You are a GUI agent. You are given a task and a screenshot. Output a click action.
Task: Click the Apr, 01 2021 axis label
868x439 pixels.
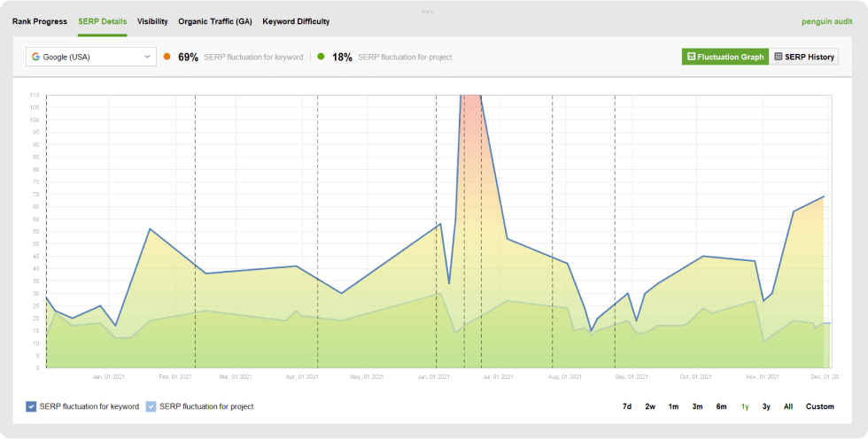[x=302, y=377]
